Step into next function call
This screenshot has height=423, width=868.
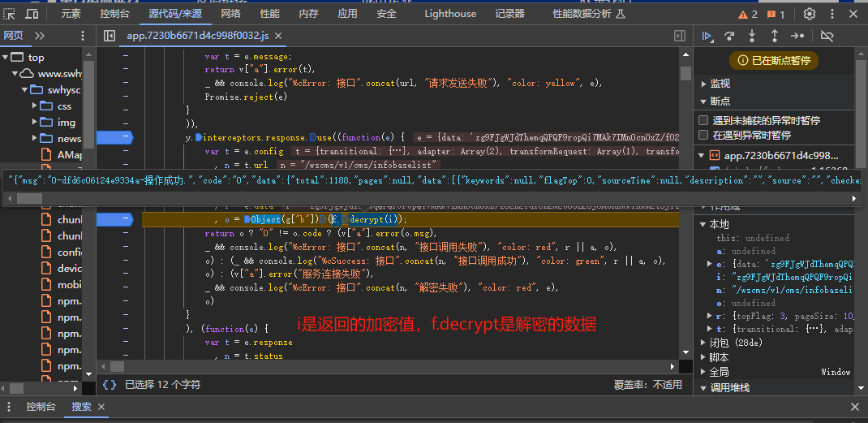(752, 36)
